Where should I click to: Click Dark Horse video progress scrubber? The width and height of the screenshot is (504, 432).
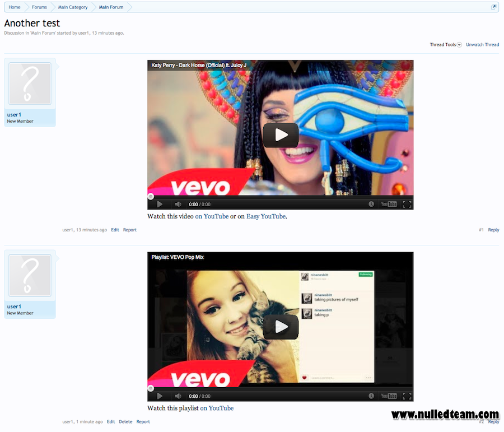151,196
